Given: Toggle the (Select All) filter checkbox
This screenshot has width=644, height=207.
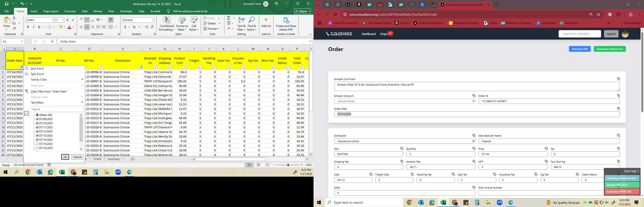Looking at the screenshot, I should [x=37, y=115].
